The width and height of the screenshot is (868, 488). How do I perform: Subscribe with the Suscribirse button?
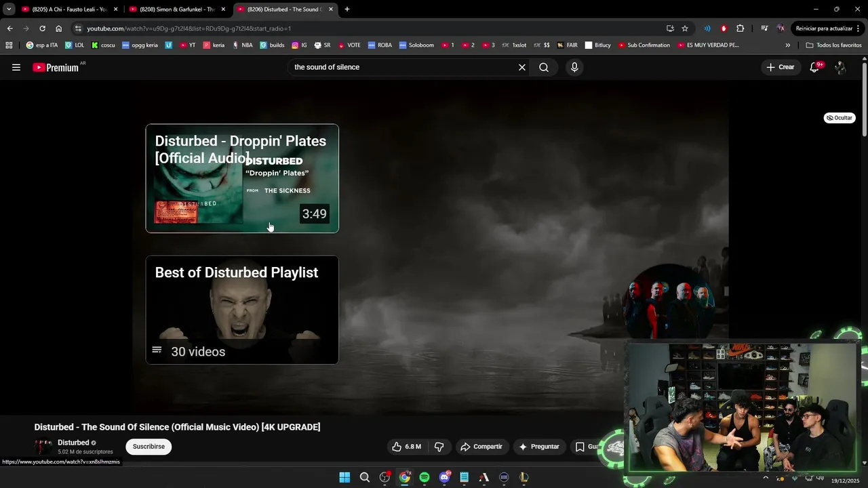pyautogui.click(x=149, y=447)
